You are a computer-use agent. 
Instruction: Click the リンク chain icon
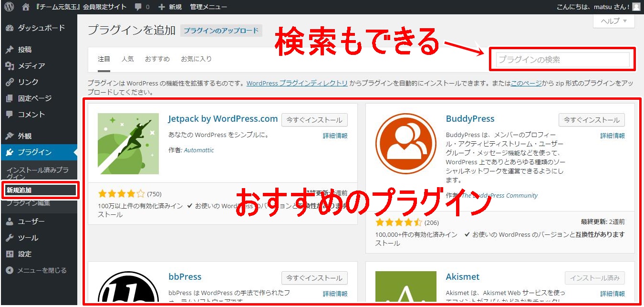pyautogui.click(x=10, y=82)
